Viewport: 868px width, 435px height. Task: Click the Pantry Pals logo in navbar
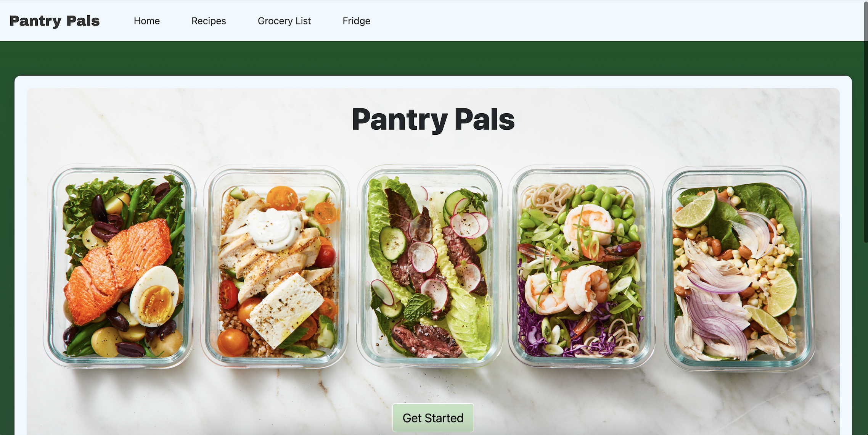(x=55, y=21)
